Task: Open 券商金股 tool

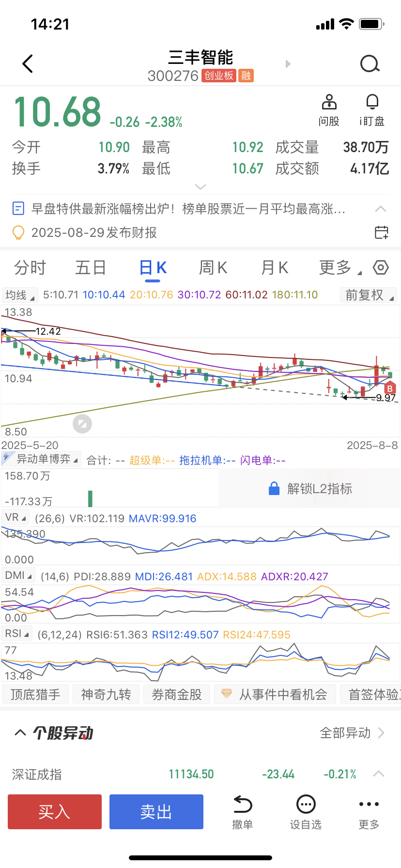Action: coord(177,694)
